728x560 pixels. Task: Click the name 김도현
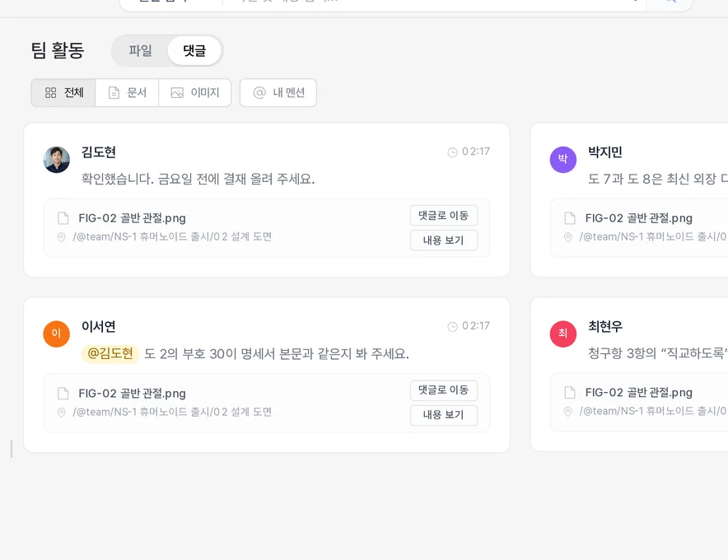tap(99, 152)
